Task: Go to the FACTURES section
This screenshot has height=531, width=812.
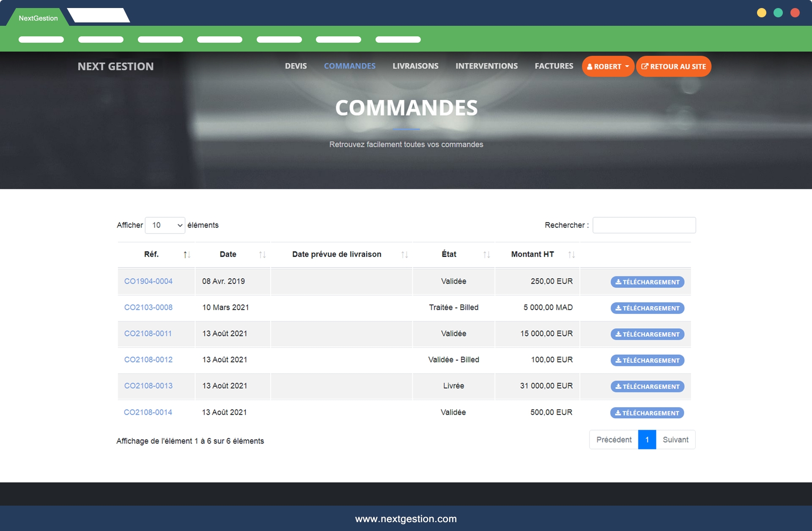Action: (554, 66)
